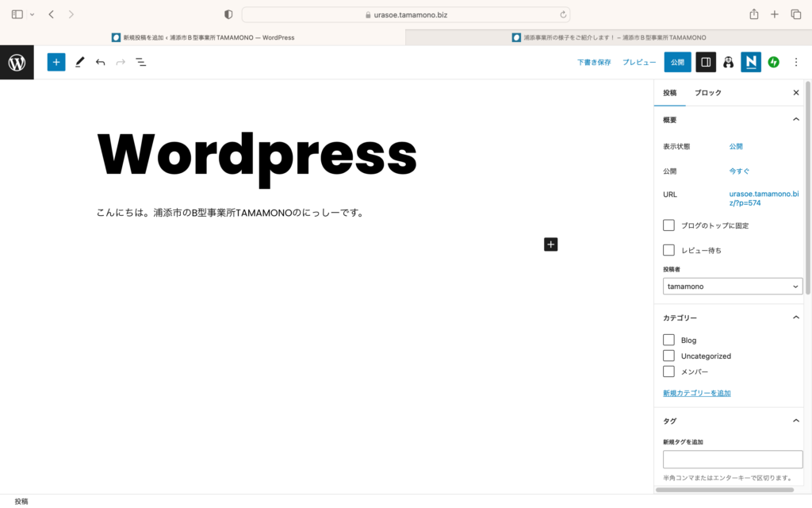Check ブログのトップに固定 checkbox
The width and height of the screenshot is (812, 508).
point(668,225)
